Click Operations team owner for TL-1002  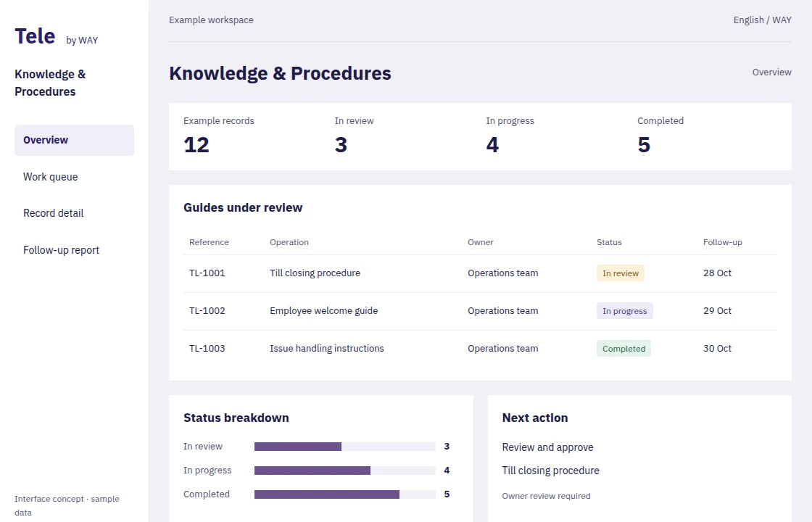503,311
